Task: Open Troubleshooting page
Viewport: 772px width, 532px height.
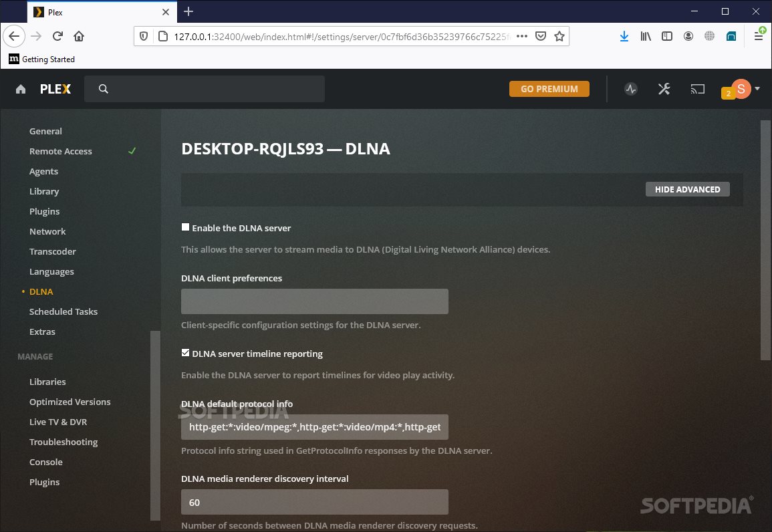Action: 63,442
